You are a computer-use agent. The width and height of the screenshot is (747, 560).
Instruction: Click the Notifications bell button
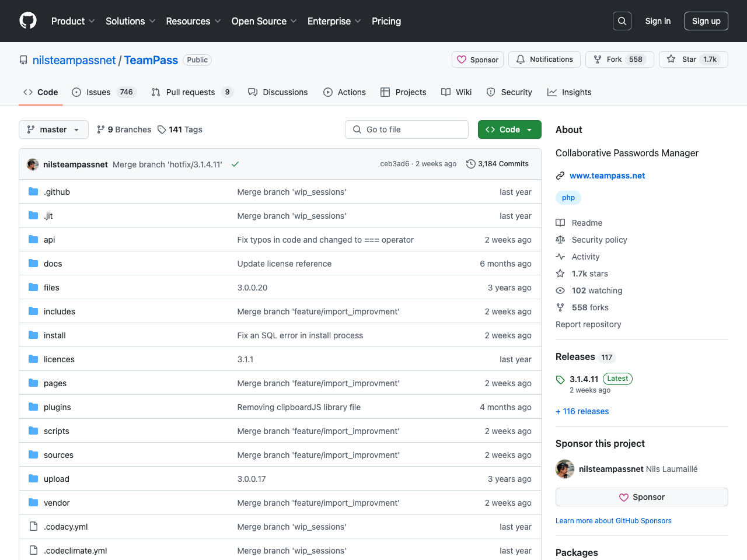point(544,60)
